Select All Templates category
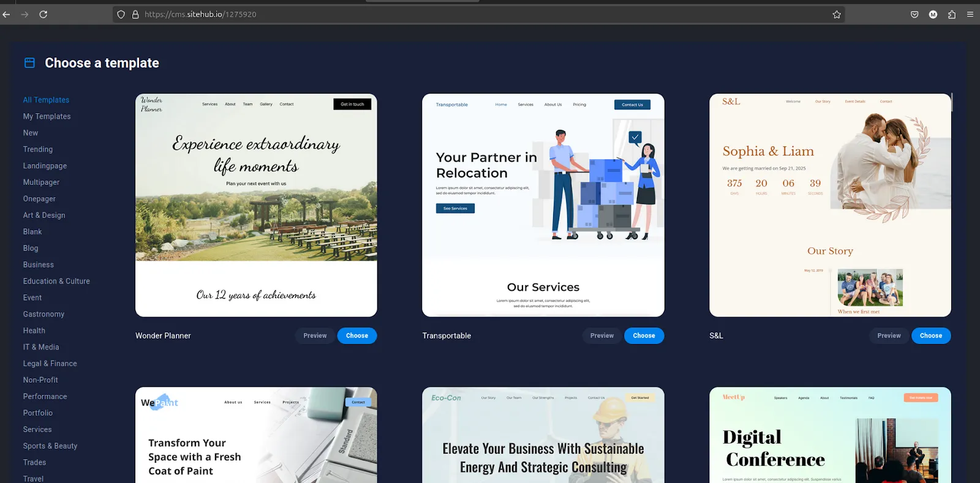 pos(46,100)
